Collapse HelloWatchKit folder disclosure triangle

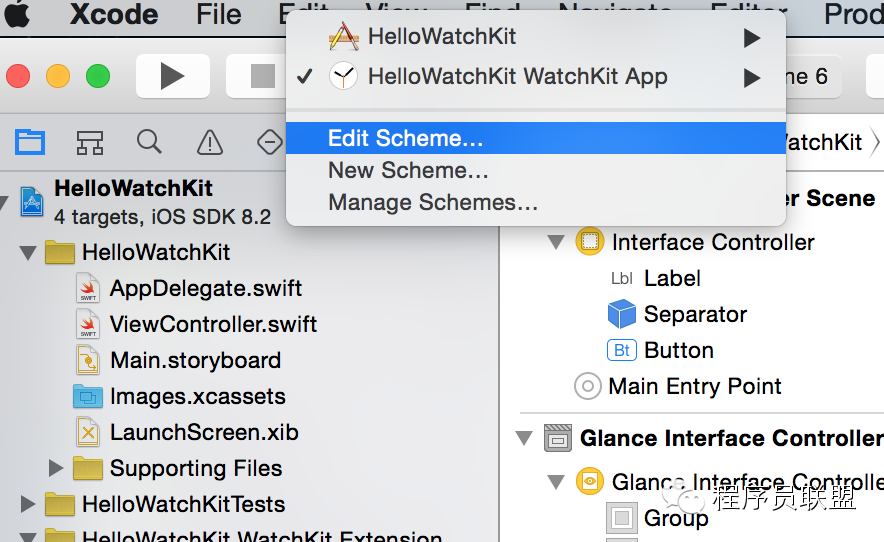(x=28, y=252)
